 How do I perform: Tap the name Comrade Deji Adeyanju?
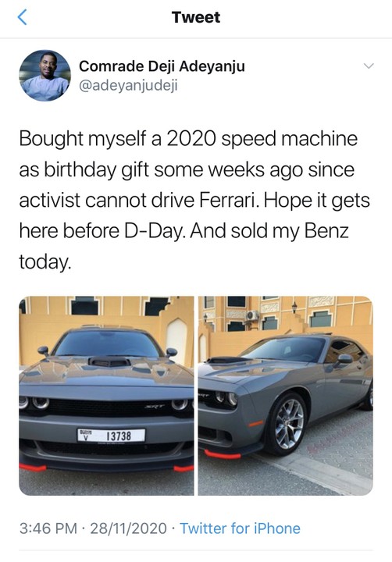[x=162, y=66]
